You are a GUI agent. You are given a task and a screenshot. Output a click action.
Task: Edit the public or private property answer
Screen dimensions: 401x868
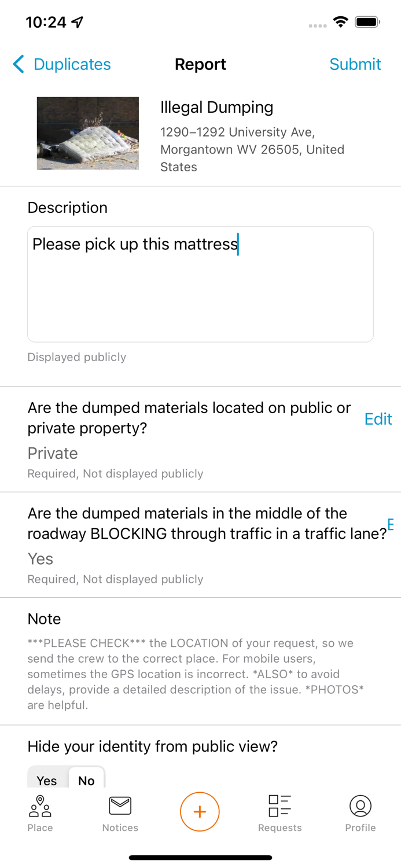pos(378,419)
